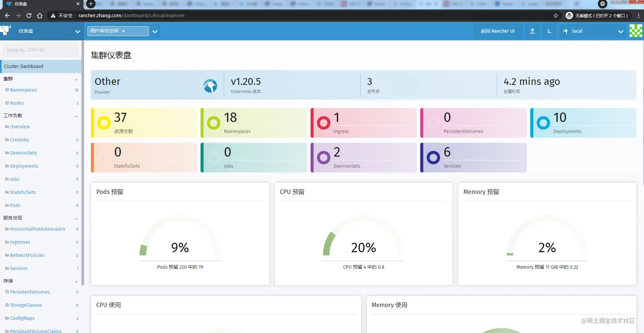This screenshot has height=333, width=644.
Task: Open NetworkPolicies in sidebar
Action: [x=27, y=255]
